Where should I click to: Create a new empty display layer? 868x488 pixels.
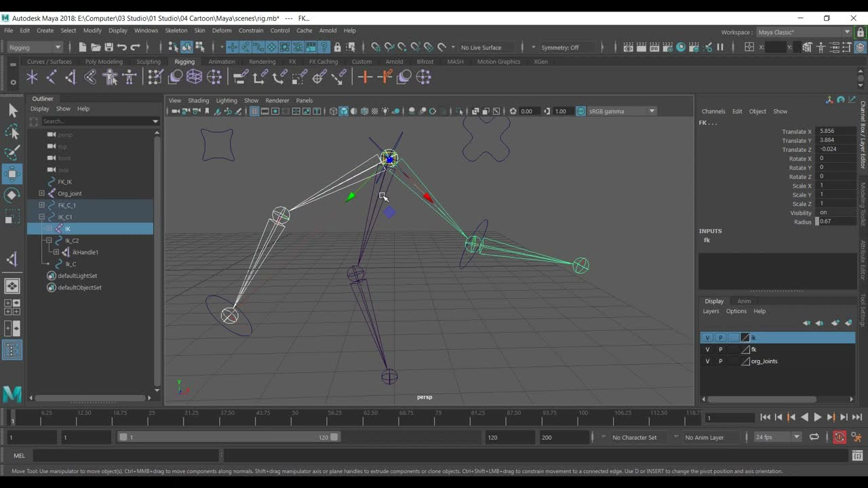835,323
